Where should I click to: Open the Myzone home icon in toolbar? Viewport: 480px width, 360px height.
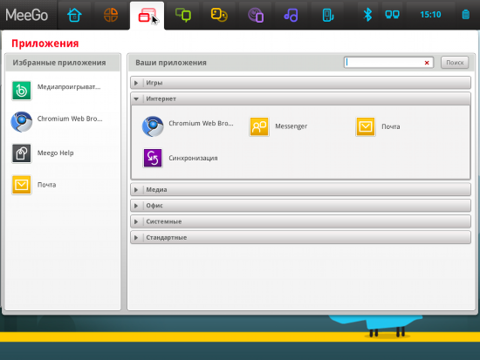point(74,15)
